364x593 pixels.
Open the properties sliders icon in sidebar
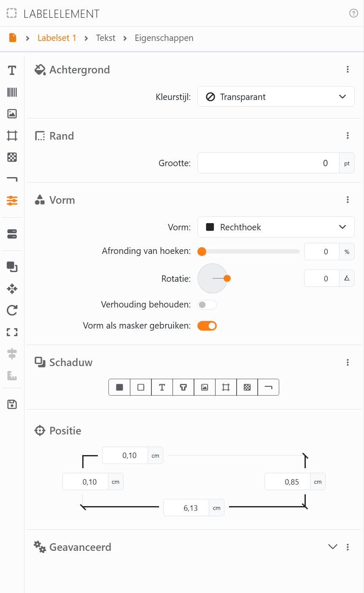click(x=12, y=201)
